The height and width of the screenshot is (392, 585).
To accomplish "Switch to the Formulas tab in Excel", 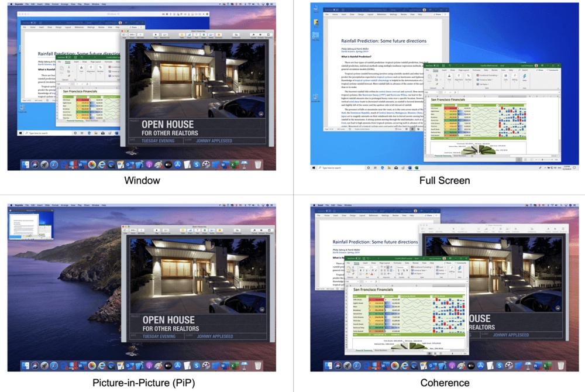I will coord(397,262).
